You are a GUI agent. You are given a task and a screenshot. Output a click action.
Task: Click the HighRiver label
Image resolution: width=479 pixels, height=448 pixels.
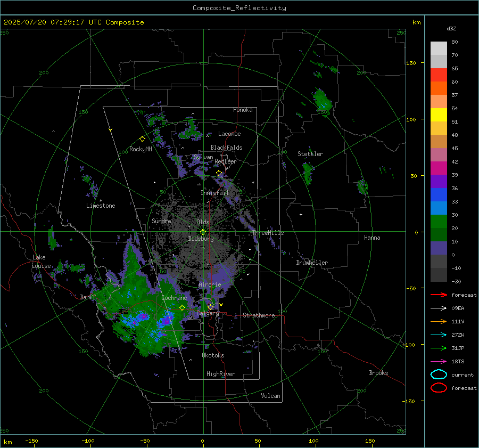221,374
